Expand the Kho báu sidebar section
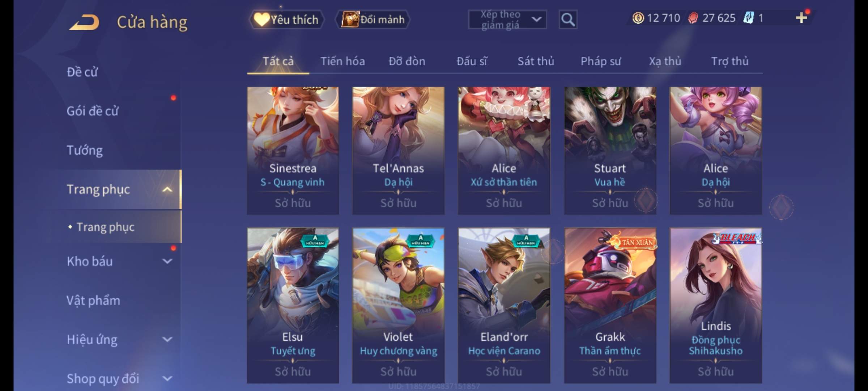Image resolution: width=868 pixels, height=391 pixels. 167,261
